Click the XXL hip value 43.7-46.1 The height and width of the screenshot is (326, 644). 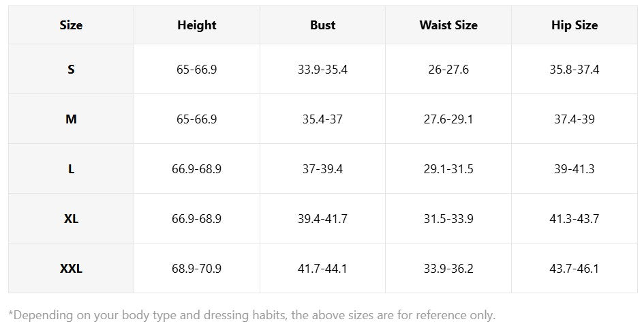pyautogui.click(x=574, y=269)
